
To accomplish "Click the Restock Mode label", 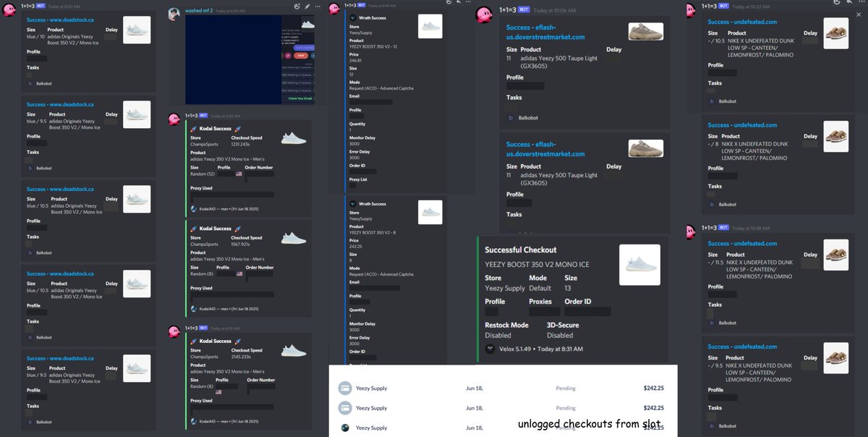I will coord(506,326).
